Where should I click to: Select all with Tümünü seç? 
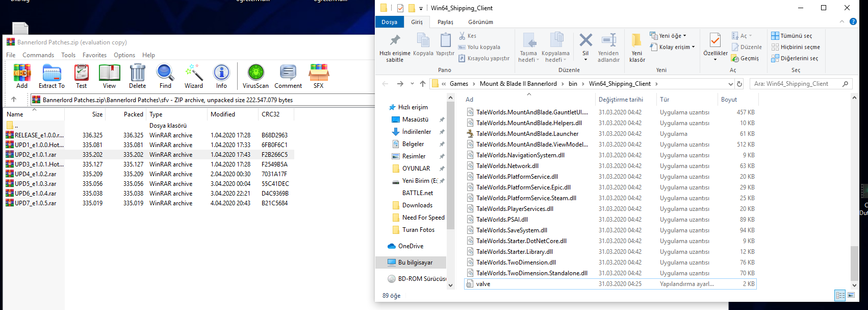[792, 36]
